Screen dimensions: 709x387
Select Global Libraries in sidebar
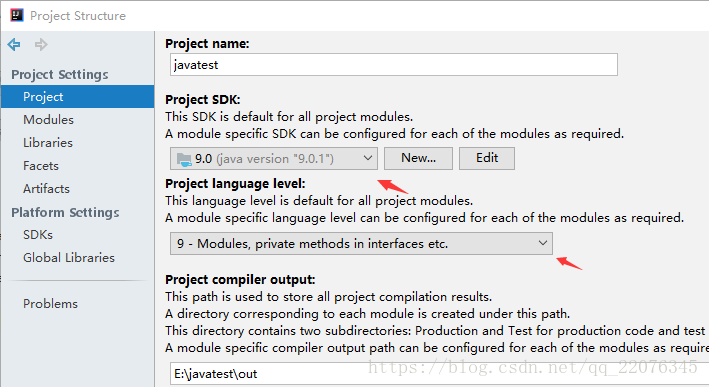69,258
